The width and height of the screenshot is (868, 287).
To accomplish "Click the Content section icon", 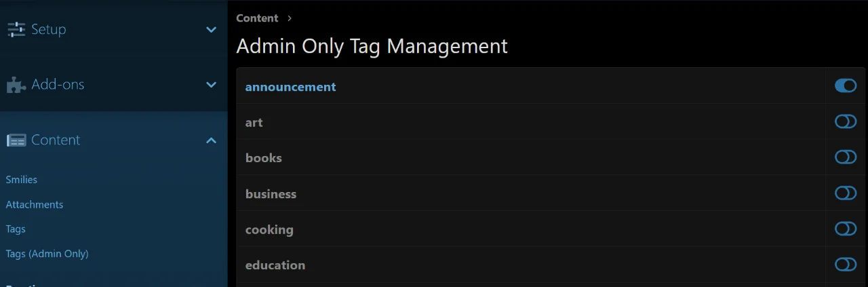I will 16,140.
